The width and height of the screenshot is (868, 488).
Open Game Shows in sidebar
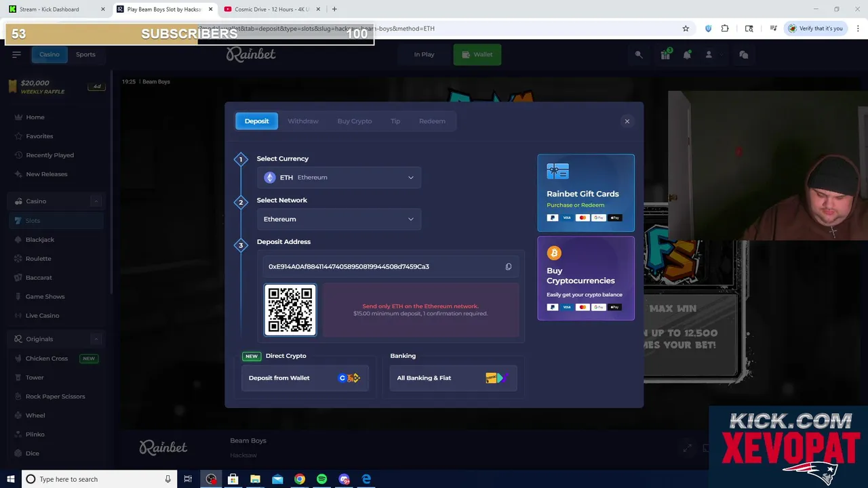click(45, 296)
